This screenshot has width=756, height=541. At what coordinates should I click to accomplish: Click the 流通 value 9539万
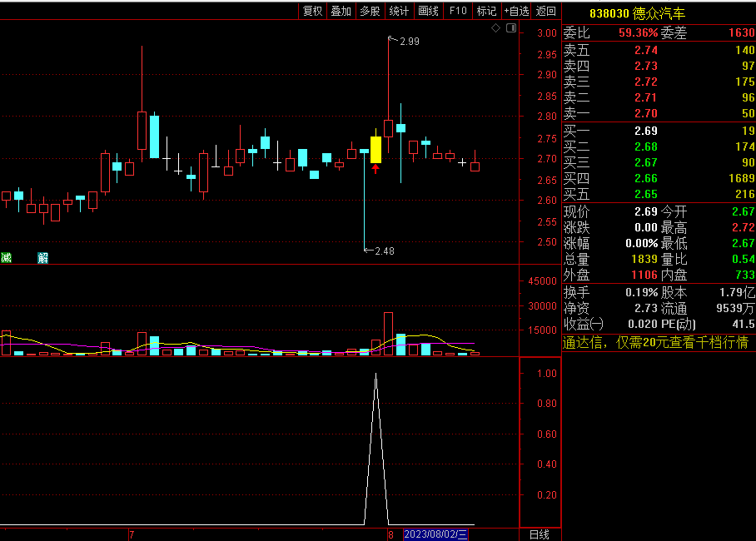735,309
